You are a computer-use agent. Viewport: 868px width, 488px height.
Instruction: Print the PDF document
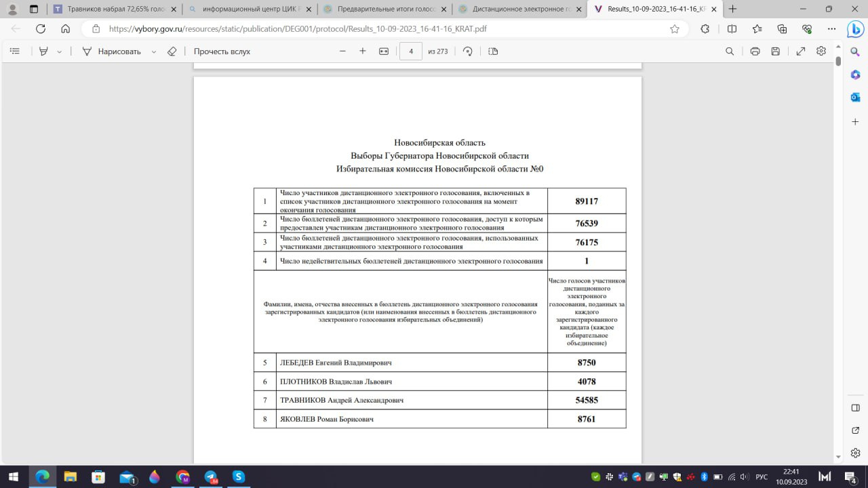[x=755, y=52]
